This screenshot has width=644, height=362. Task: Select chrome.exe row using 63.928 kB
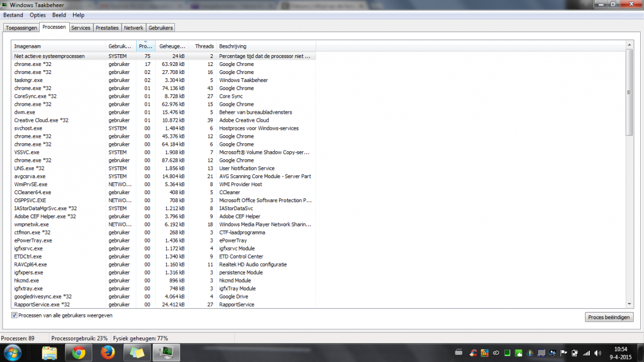[163, 64]
